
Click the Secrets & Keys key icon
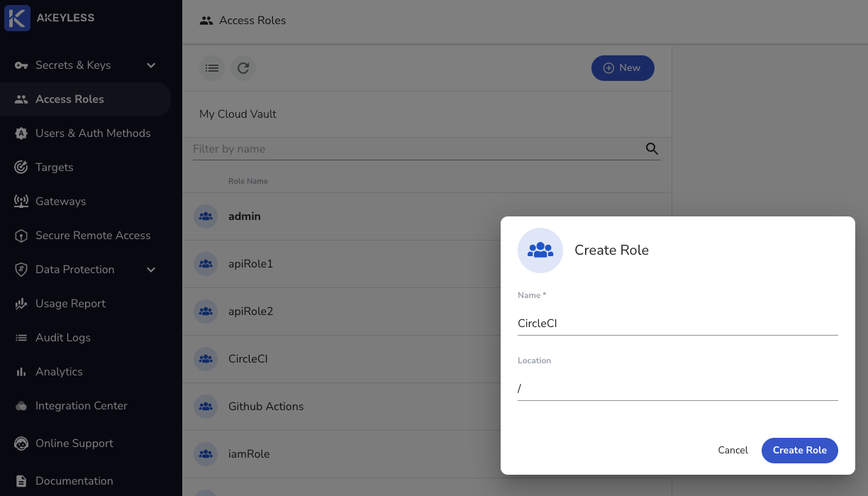coord(21,65)
